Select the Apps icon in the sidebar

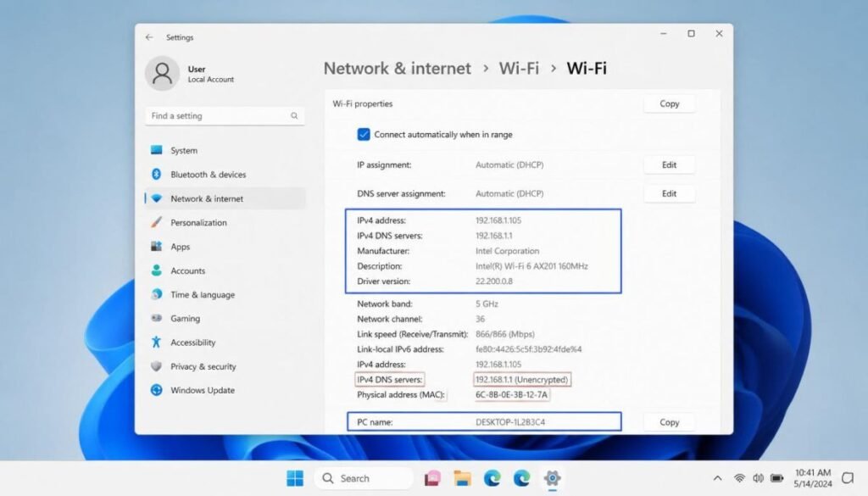[x=157, y=247]
